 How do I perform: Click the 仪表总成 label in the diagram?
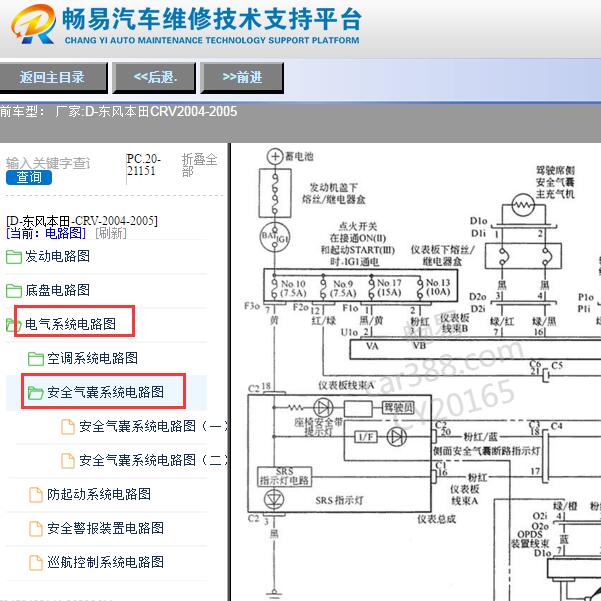point(437,519)
